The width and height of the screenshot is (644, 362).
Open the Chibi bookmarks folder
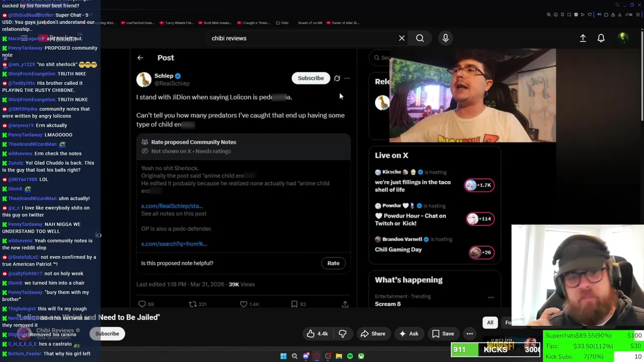coord(282,23)
